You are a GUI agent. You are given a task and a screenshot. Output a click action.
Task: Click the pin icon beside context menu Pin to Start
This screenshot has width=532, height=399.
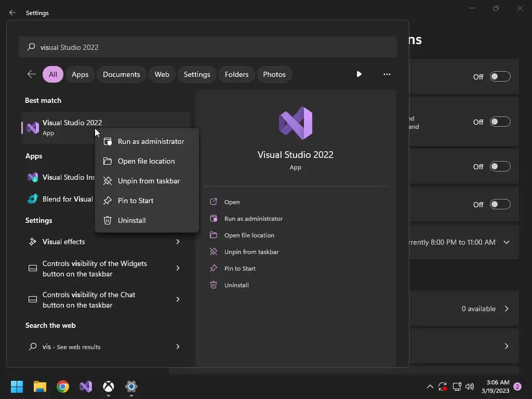(108, 201)
